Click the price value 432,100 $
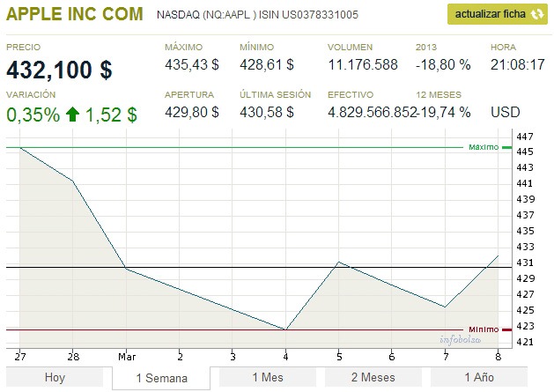Image resolution: width=554 pixels, height=392 pixels. pos(59,70)
